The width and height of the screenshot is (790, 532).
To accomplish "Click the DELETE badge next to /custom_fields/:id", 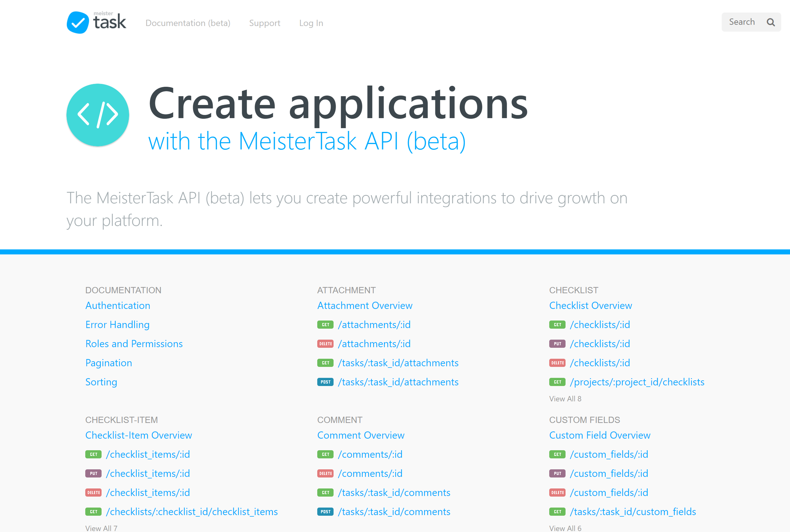I will (x=557, y=492).
